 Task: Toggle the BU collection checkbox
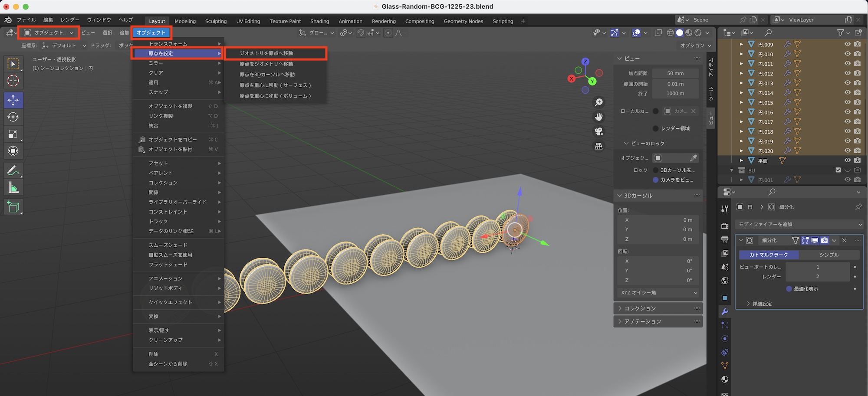pyautogui.click(x=838, y=170)
